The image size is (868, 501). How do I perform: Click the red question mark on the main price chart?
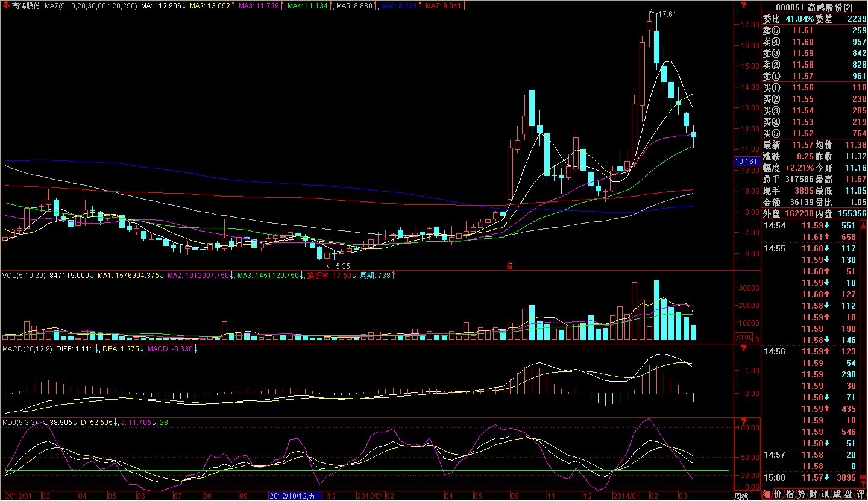click(744, 5)
